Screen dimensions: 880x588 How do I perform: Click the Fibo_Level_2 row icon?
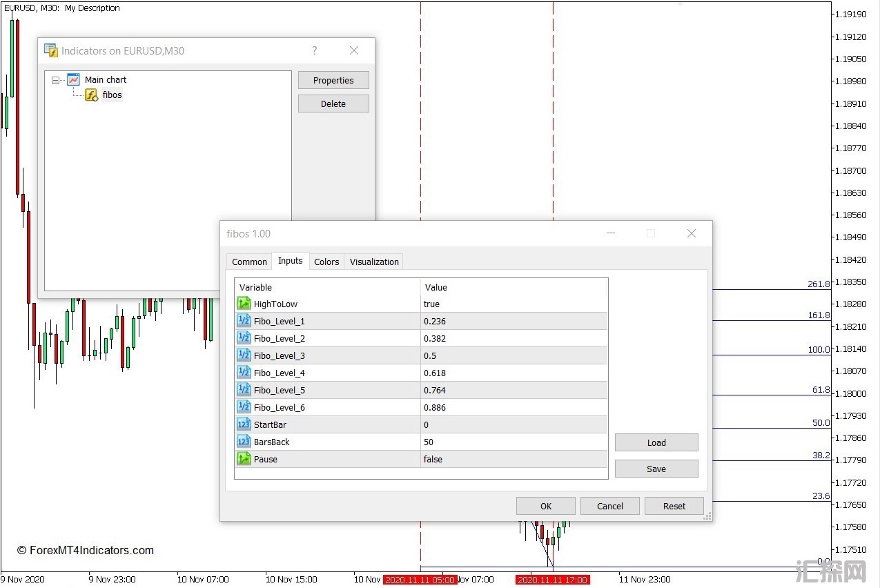click(x=244, y=338)
